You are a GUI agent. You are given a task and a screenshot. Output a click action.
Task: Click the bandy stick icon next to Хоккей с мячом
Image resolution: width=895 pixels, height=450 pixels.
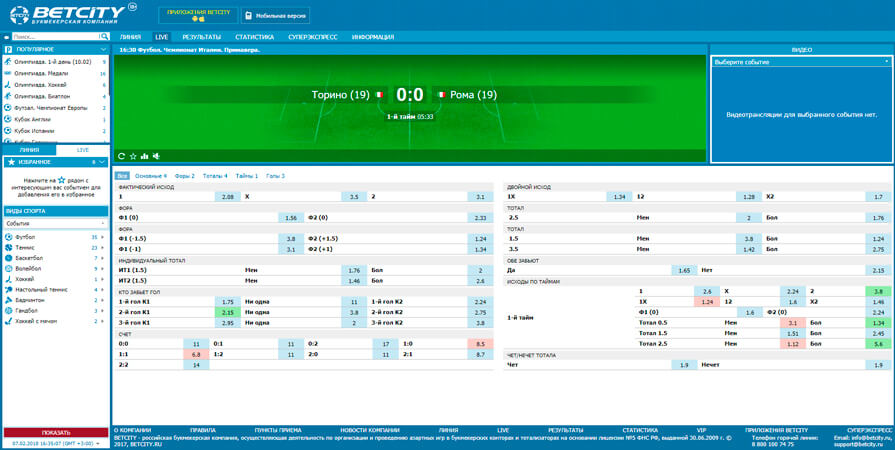point(9,321)
